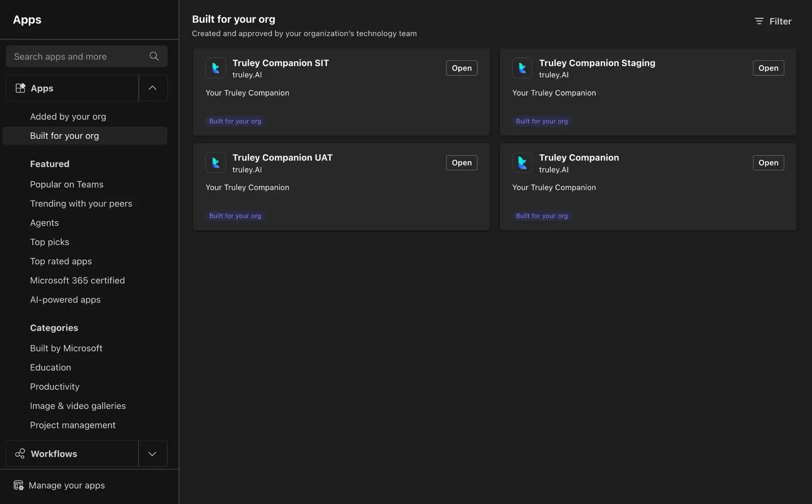The image size is (812, 504).
Task: Click Built for your org tag on SIT card
Action: pos(235,121)
